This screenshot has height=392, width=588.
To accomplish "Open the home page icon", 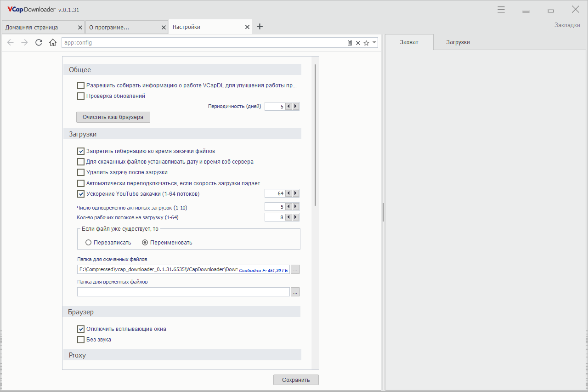I will (x=53, y=43).
